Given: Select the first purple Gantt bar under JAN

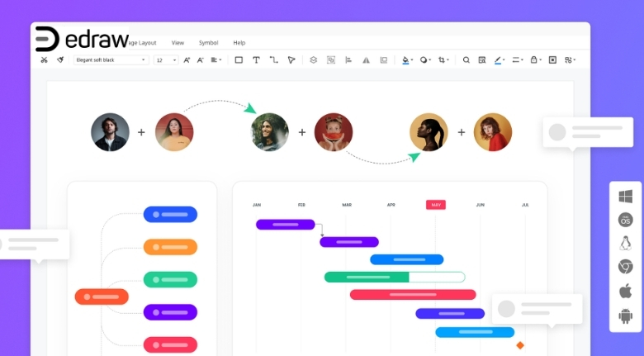Looking at the screenshot, I should pyautogui.click(x=286, y=225).
